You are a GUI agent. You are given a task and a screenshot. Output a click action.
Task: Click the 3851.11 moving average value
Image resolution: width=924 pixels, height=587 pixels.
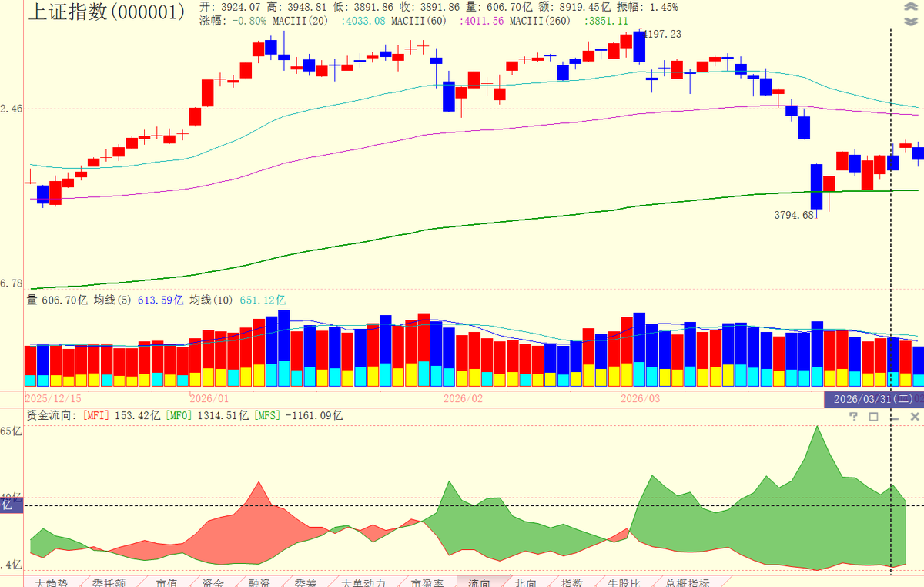point(607,21)
